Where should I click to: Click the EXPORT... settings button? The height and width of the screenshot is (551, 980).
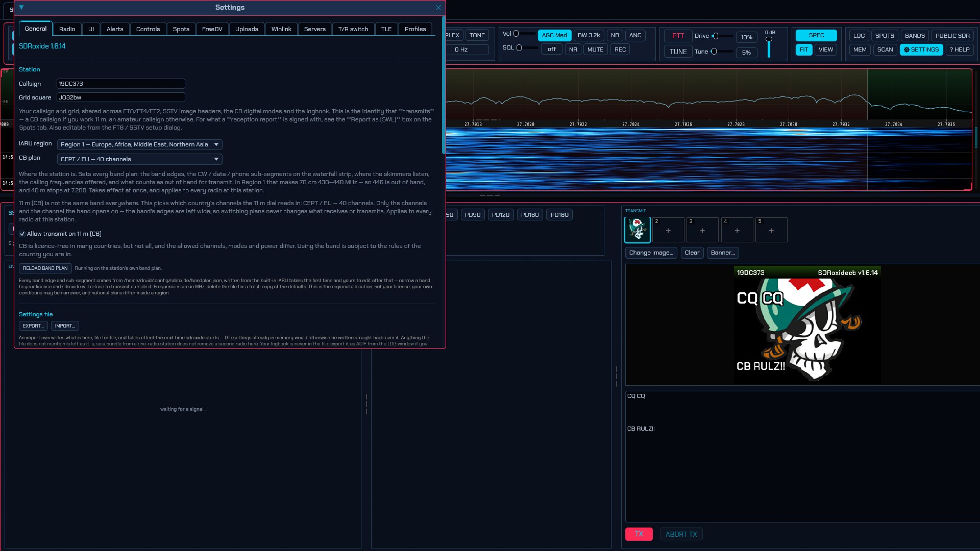click(33, 325)
